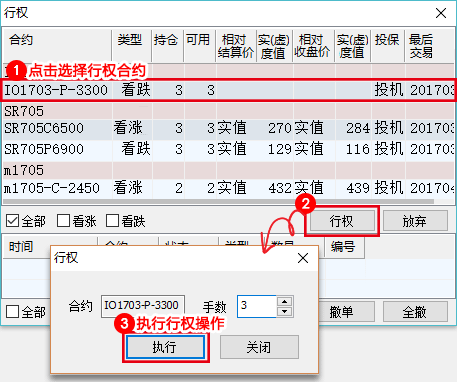Check the bottom-left 全部 checkbox

point(13,312)
